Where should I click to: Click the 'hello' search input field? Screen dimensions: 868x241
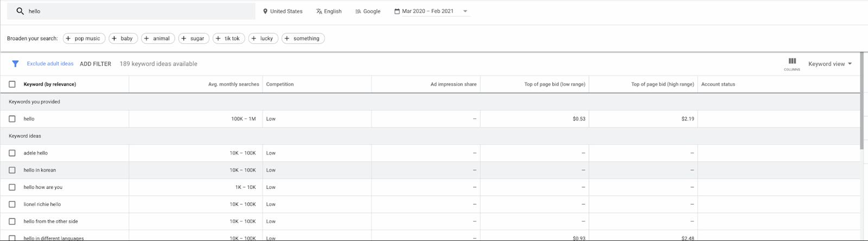(131, 11)
